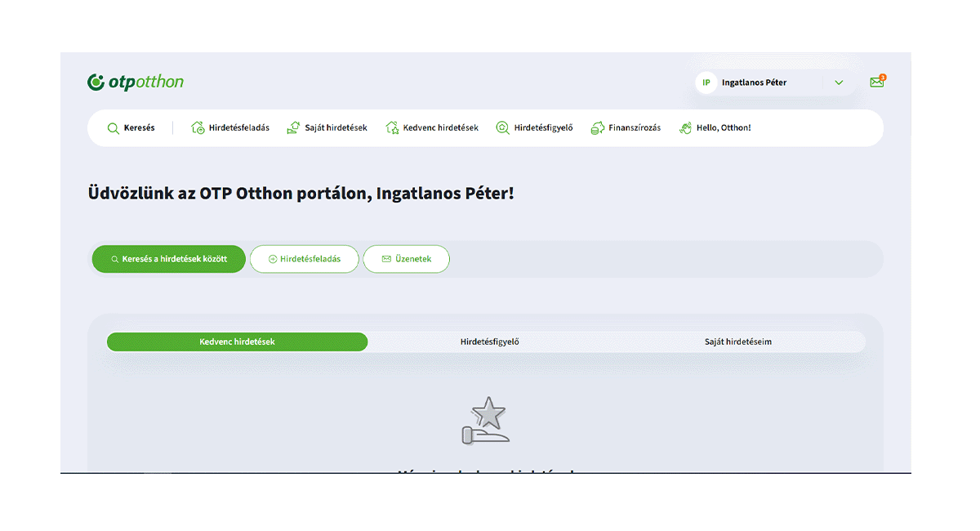The image size is (980, 531).
Task: Click the Üzenetek button
Action: (x=406, y=259)
